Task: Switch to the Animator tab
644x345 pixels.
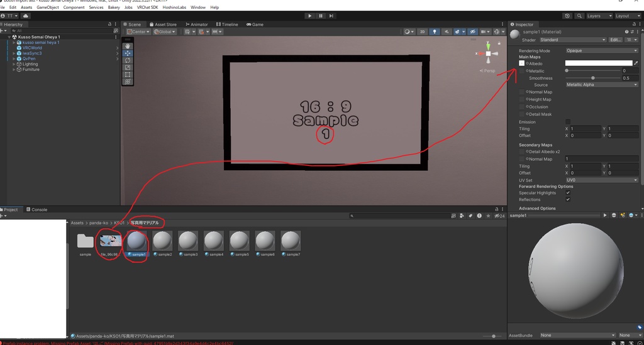Action: click(197, 25)
